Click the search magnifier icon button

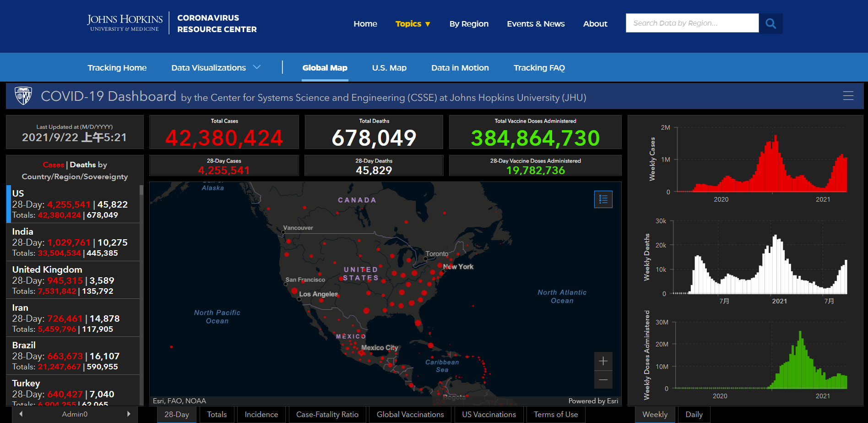tap(770, 23)
